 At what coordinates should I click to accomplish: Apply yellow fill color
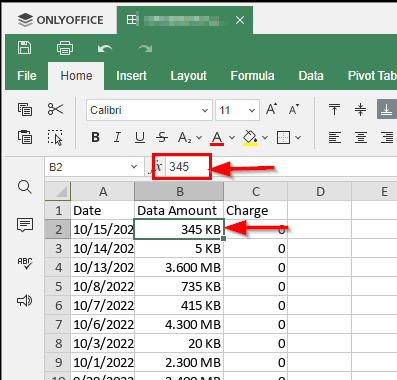[250, 138]
